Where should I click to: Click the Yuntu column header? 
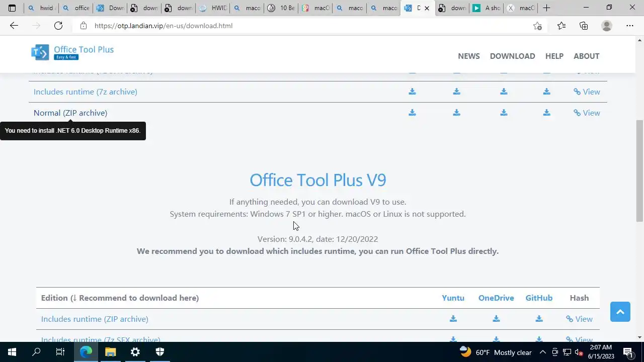pos(453,298)
